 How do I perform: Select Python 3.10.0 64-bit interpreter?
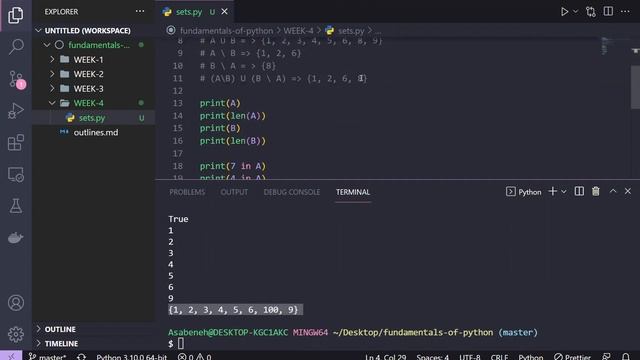coord(131,356)
